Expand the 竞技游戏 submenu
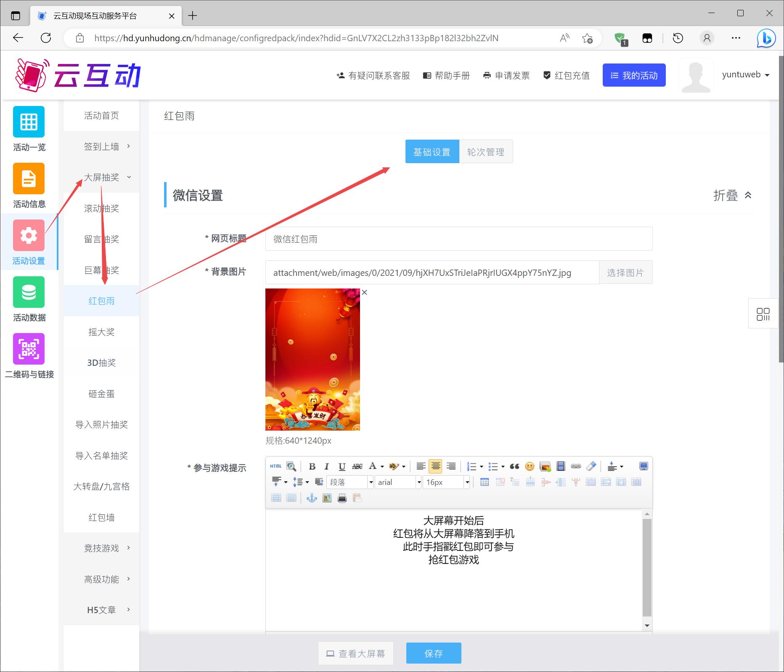The image size is (784, 672). click(102, 548)
